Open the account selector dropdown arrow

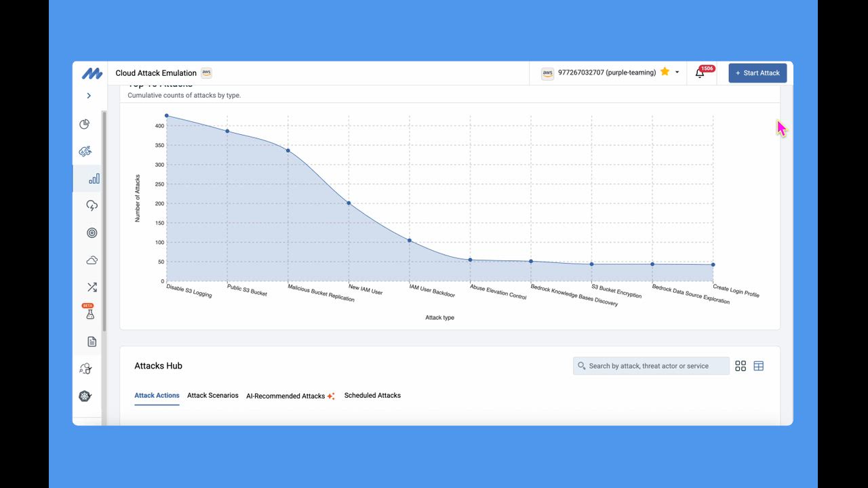[x=677, y=73]
